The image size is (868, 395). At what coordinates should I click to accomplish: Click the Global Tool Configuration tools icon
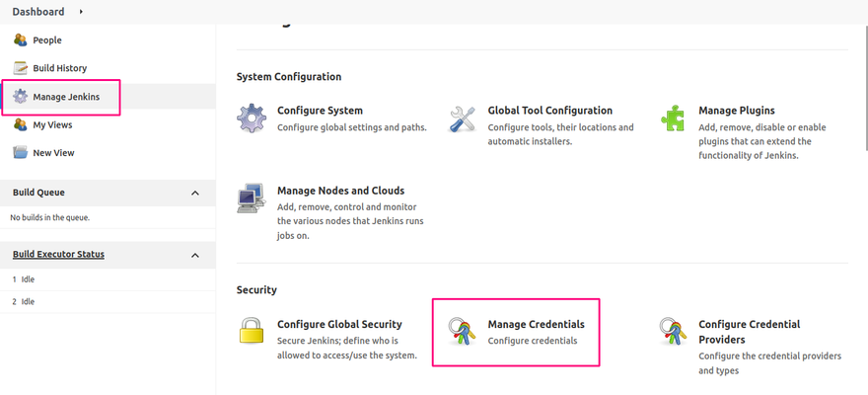(463, 118)
